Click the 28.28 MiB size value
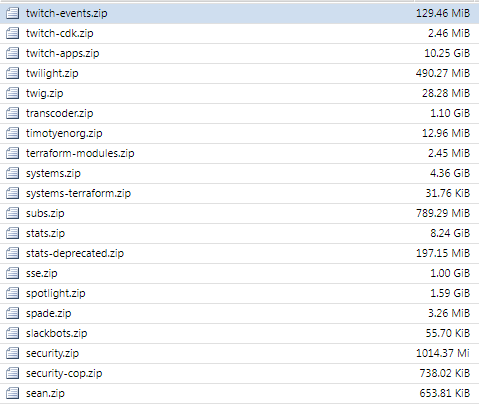 pos(446,93)
